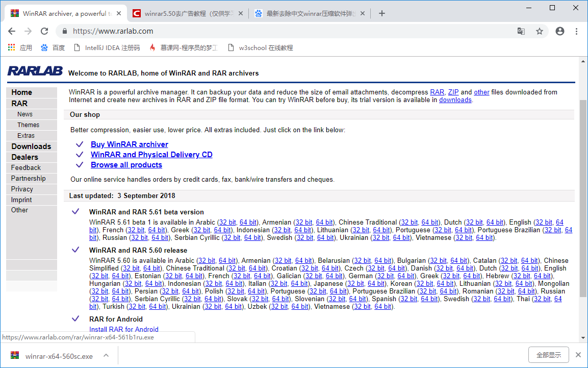Image resolution: width=588 pixels, height=368 pixels.
Task: Follow the RAR link in intro text
Action: pyautogui.click(x=437, y=92)
